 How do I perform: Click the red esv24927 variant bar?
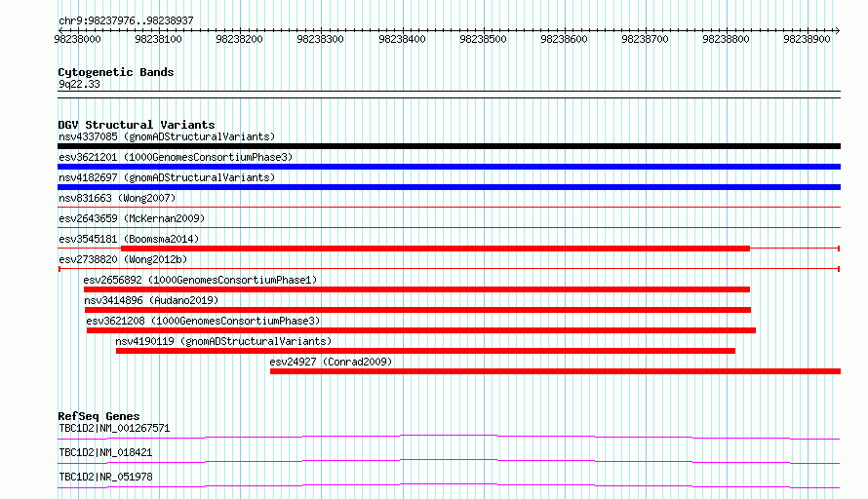point(555,371)
